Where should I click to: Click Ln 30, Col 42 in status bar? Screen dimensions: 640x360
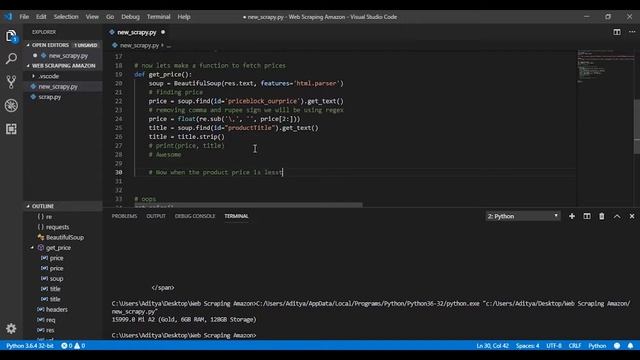(x=492, y=346)
